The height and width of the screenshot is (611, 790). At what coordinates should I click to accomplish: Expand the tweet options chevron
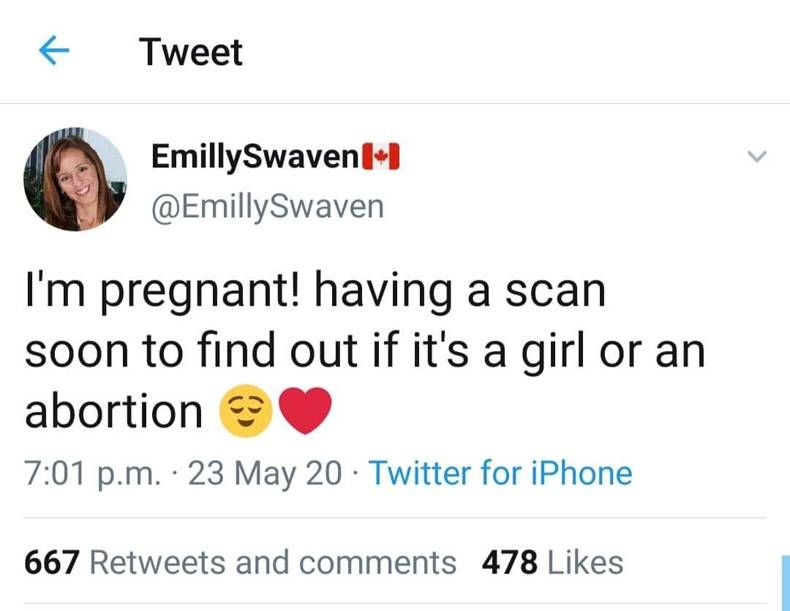(756, 156)
